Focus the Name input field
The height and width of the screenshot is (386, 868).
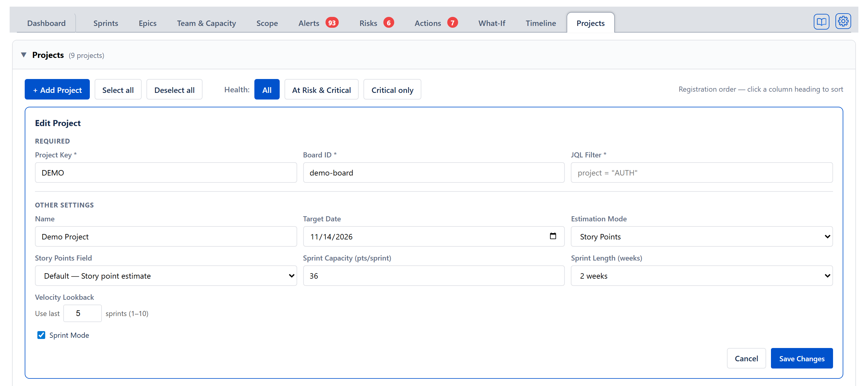pyautogui.click(x=166, y=236)
